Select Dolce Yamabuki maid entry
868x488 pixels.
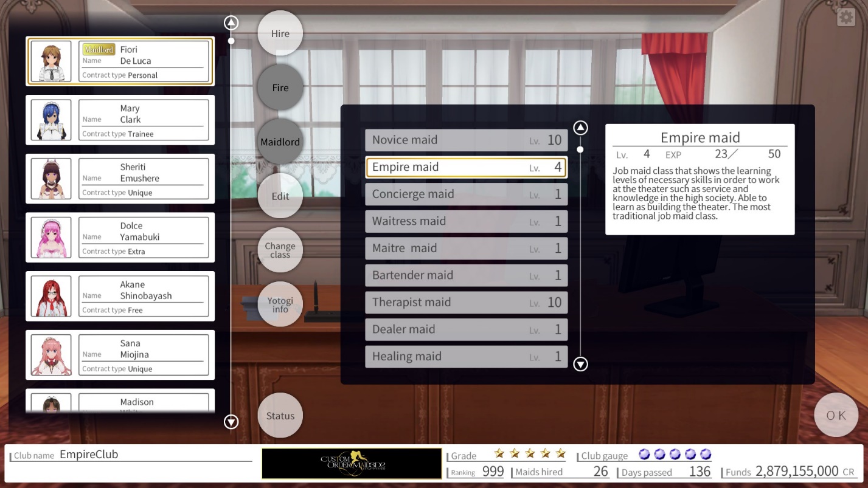point(120,238)
